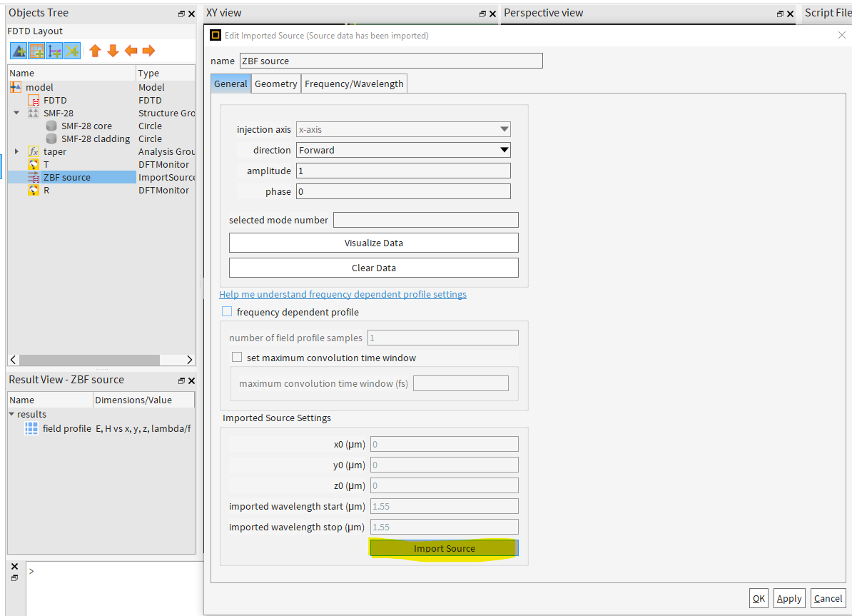Collapse the SMF-28 structure group
852x616 pixels.
coord(16,113)
